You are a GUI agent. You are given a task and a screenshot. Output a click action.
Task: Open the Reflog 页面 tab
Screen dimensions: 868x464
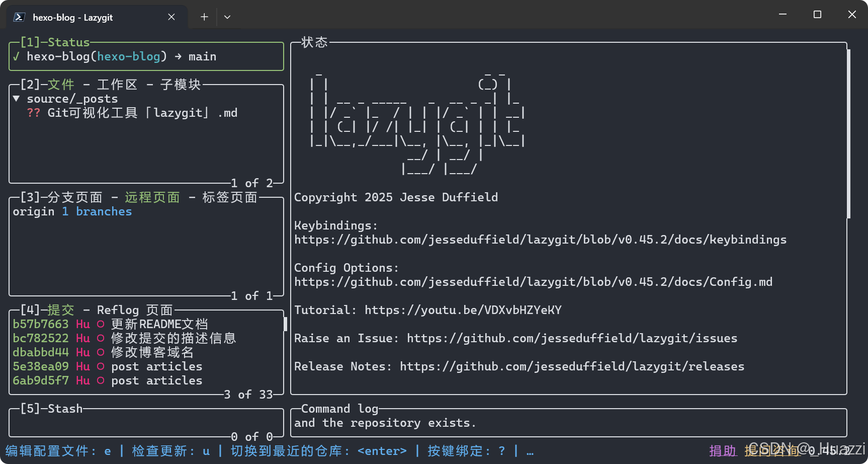coord(135,310)
